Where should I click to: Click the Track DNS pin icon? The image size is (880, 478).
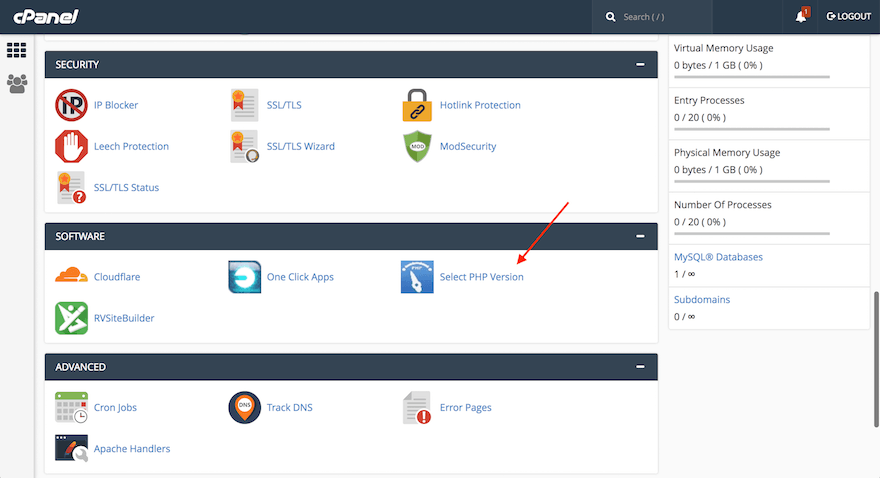click(244, 407)
